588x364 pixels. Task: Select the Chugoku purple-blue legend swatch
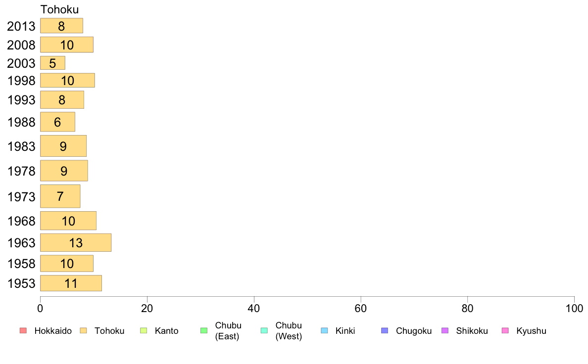(385, 331)
